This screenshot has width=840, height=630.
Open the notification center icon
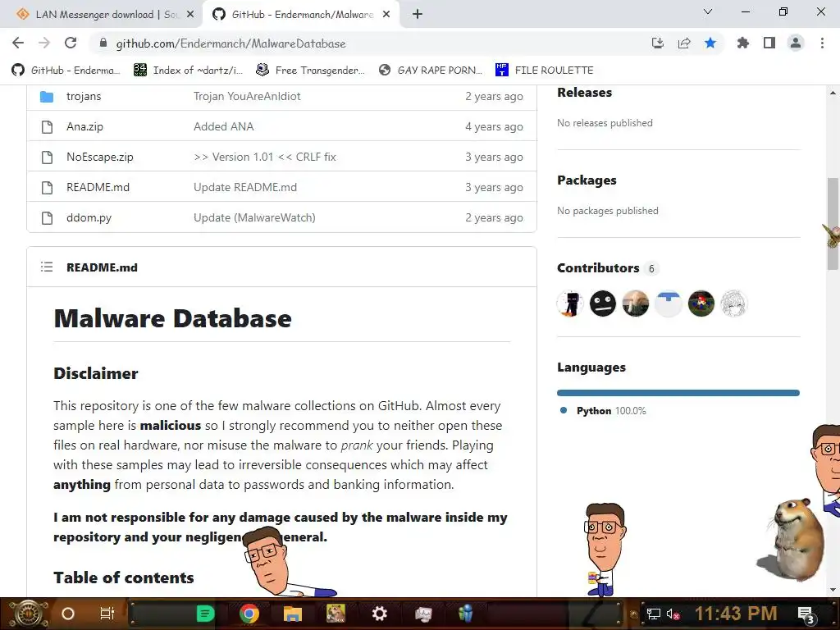806,615
